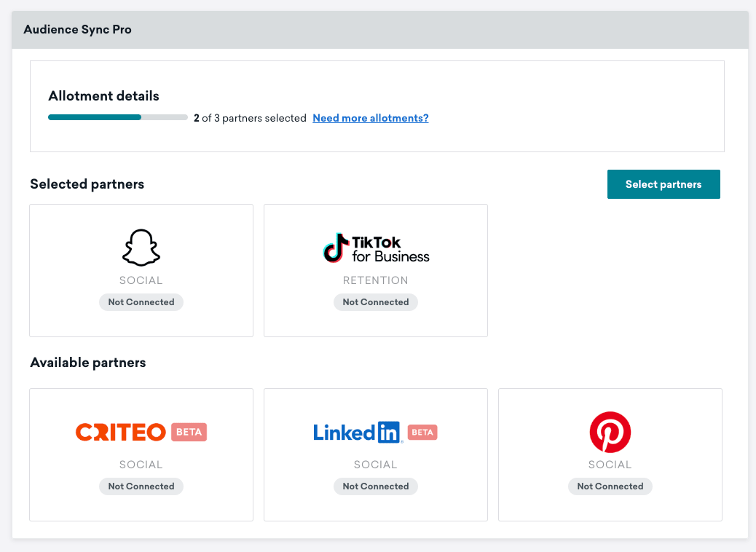756x552 pixels.
Task: Open the Need more allotments? link
Action: click(x=370, y=117)
